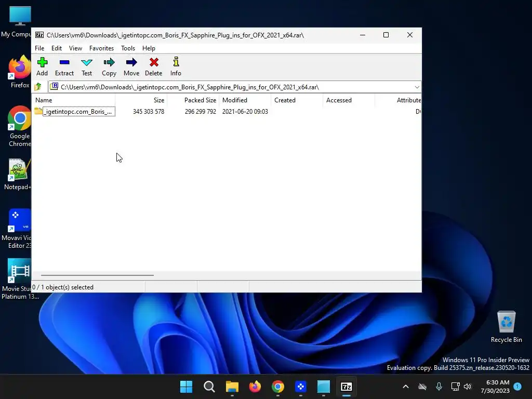532x399 pixels.
Task: Select the Recycle Bin desktop icon
Action: pos(506,327)
